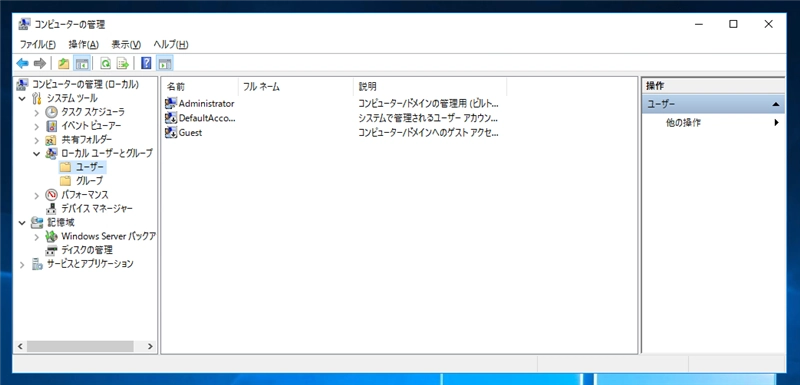This screenshot has width=800, height=385.
Task: Click the Administrator user account icon
Action: pos(171,104)
